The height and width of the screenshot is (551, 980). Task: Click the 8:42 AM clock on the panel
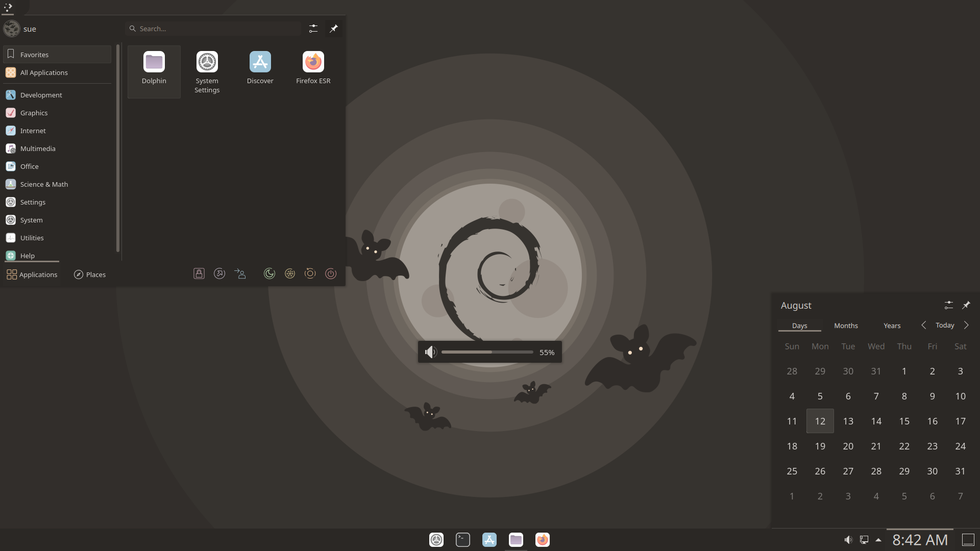tap(920, 540)
